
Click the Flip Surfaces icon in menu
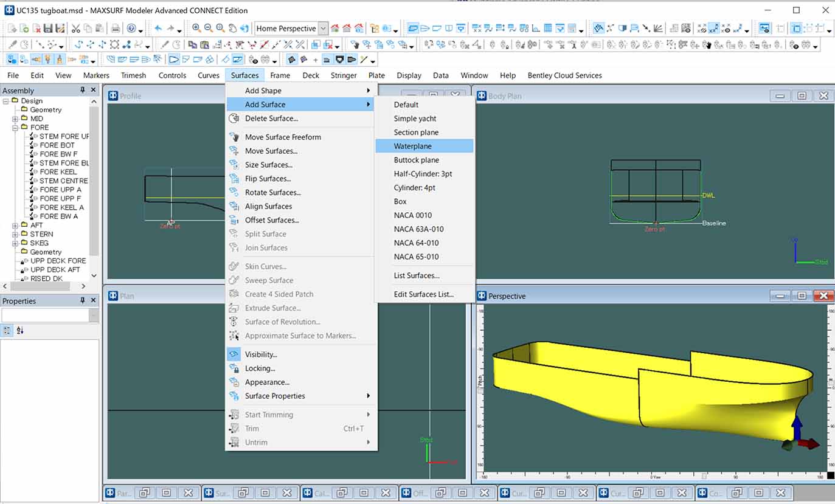pos(234,178)
